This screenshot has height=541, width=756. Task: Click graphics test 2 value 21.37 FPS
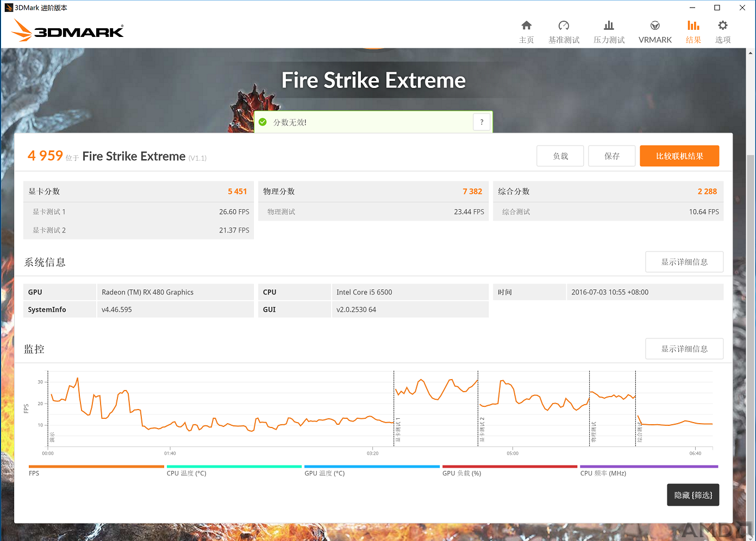tap(234, 230)
